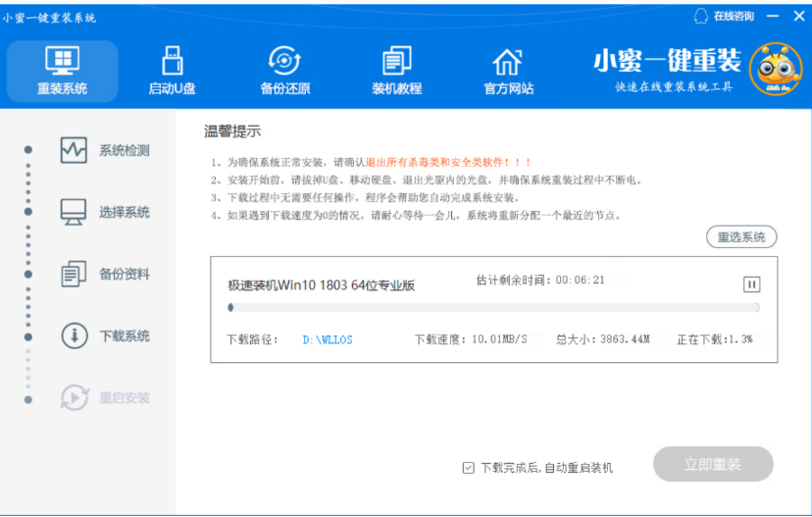Click the 极速装机Win10 1803 64位专业版 title

[x=321, y=285]
